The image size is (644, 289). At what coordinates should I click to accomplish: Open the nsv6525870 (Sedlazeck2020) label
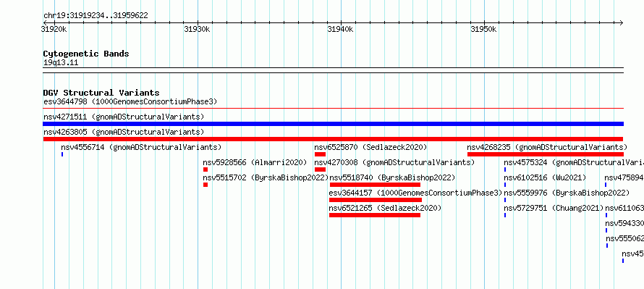click(x=371, y=147)
